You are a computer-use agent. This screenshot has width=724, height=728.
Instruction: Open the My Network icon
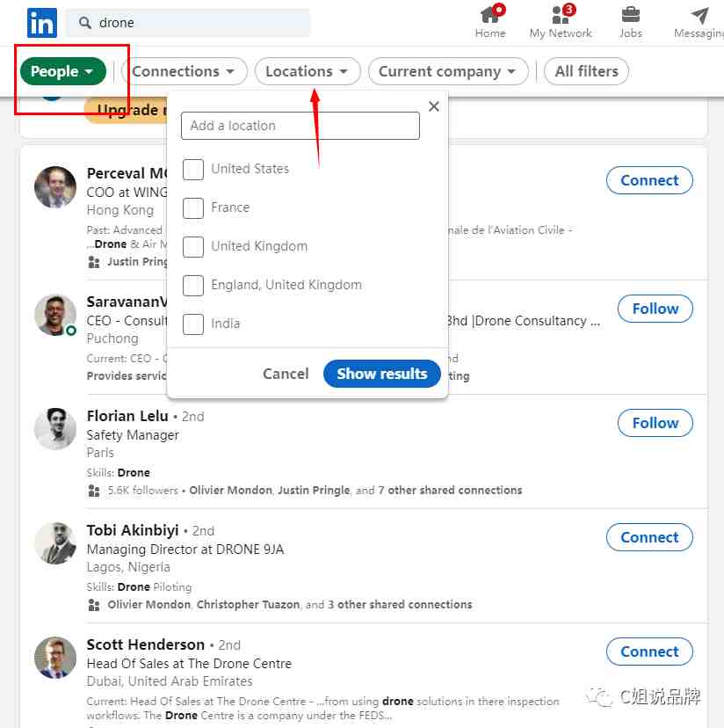[561, 15]
